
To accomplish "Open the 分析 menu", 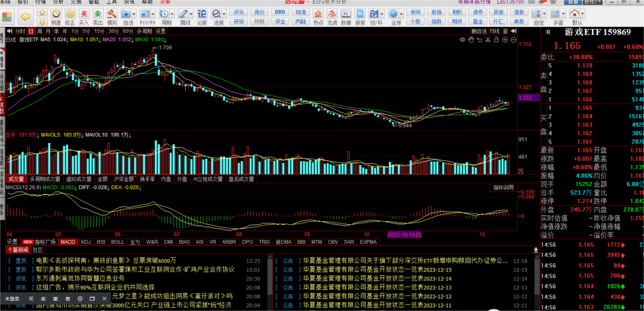I will [x=59, y=2].
